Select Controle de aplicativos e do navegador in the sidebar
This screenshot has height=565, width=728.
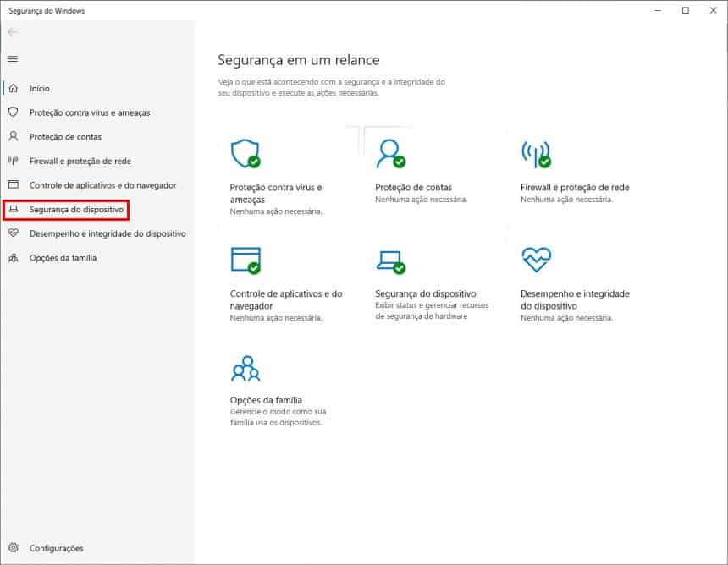[102, 185]
